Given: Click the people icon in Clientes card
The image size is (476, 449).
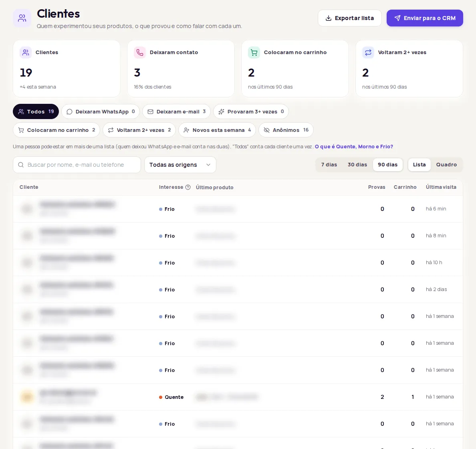Looking at the screenshot, I should (26, 53).
